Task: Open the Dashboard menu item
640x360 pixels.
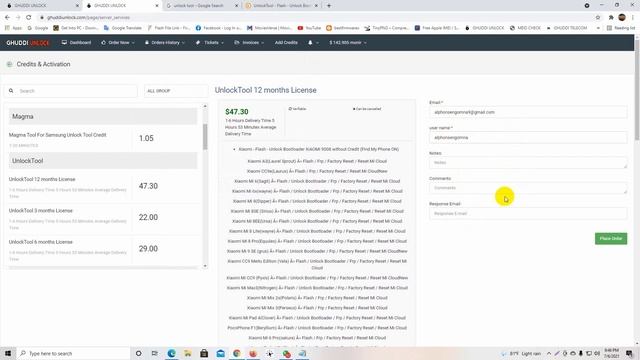Action: (76, 42)
